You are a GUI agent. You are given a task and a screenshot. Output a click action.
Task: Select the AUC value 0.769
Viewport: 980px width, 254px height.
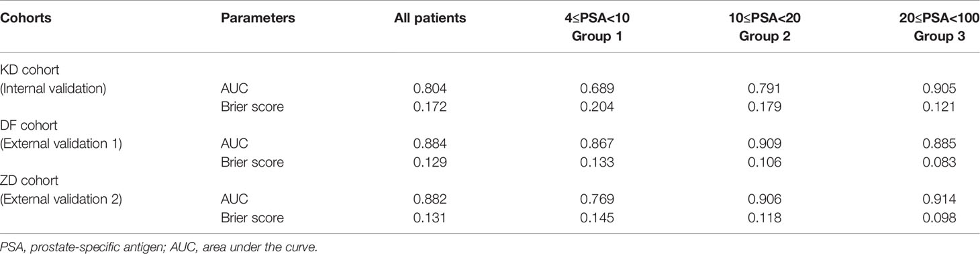(596, 198)
